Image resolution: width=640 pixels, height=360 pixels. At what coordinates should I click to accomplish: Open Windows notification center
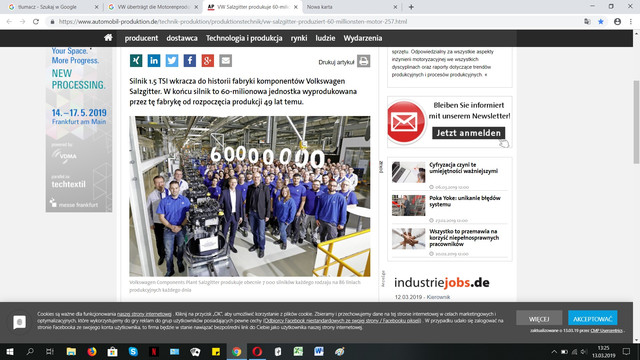pyautogui.click(x=627, y=351)
